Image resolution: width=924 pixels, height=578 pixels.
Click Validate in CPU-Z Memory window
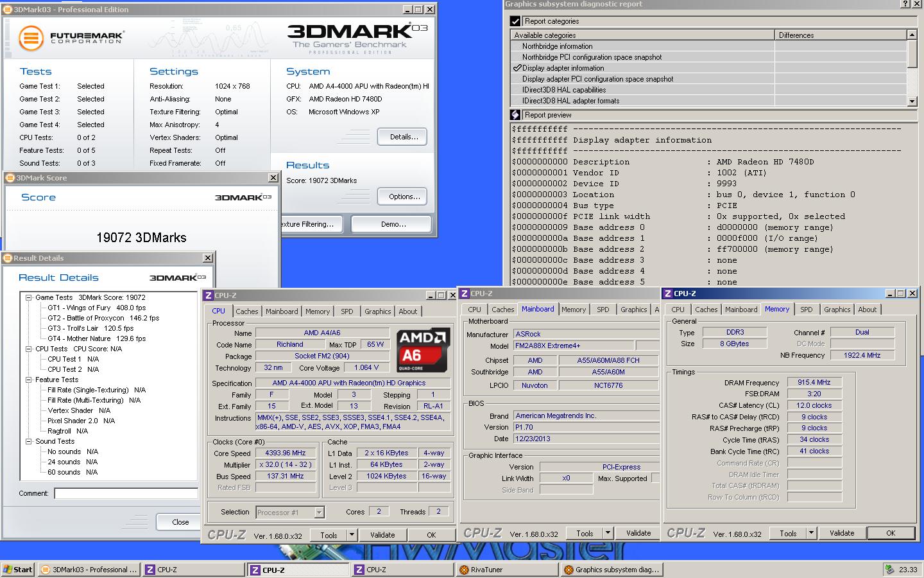click(x=841, y=533)
